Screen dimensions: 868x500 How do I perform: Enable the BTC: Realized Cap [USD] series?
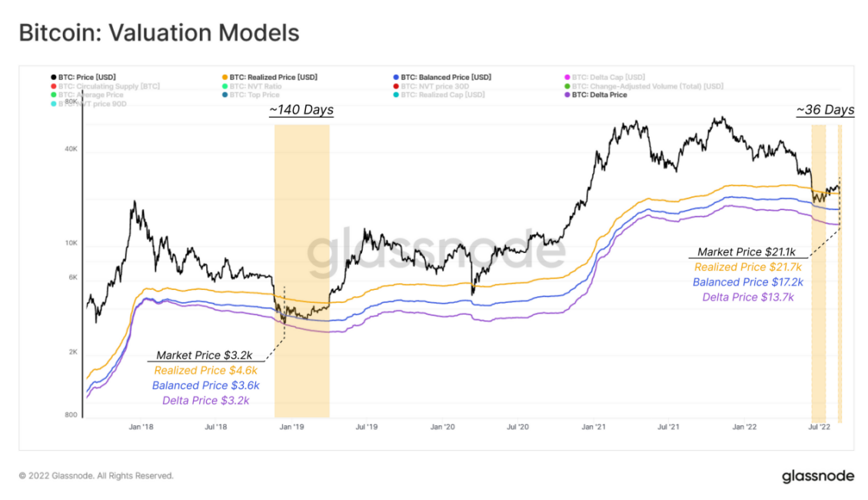438,95
